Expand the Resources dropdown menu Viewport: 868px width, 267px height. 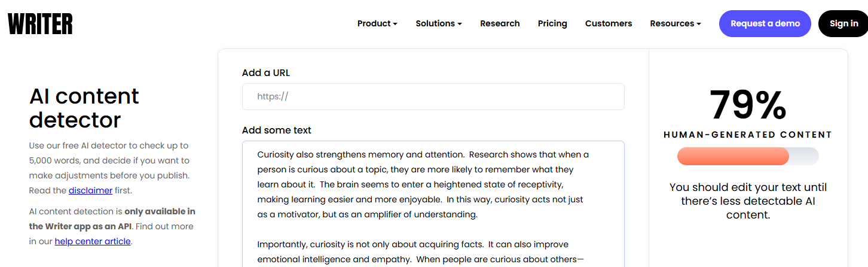click(676, 23)
